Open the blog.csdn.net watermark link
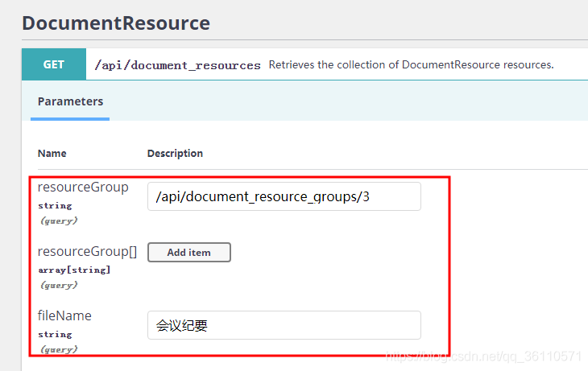This screenshot has height=371, width=588. tap(484, 357)
